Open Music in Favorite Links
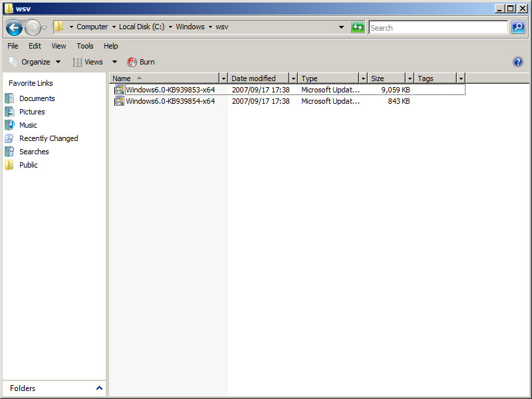Viewport: 532px width, 399px height. 28,125
